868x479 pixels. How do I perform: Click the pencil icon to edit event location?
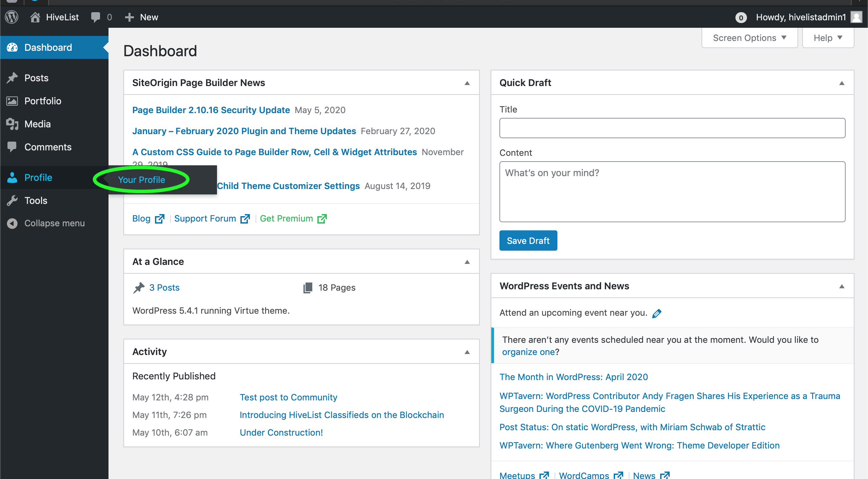pos(657,313)
